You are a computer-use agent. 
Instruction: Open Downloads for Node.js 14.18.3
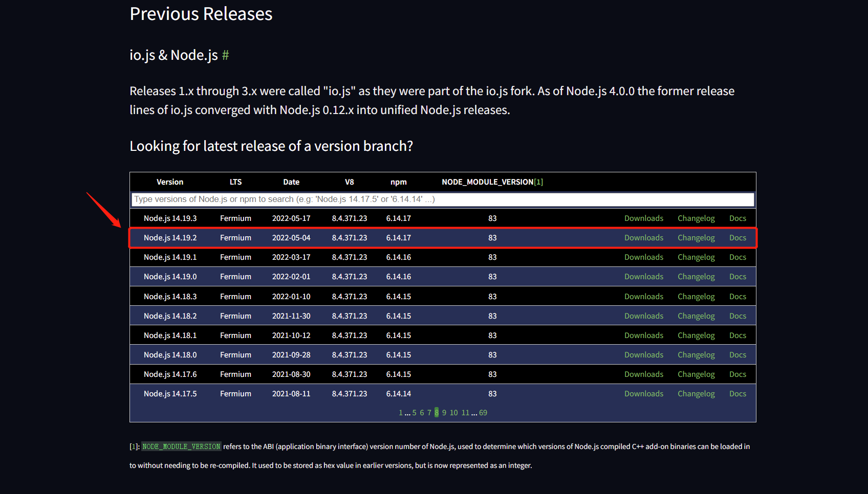click(x=643, y=297)
